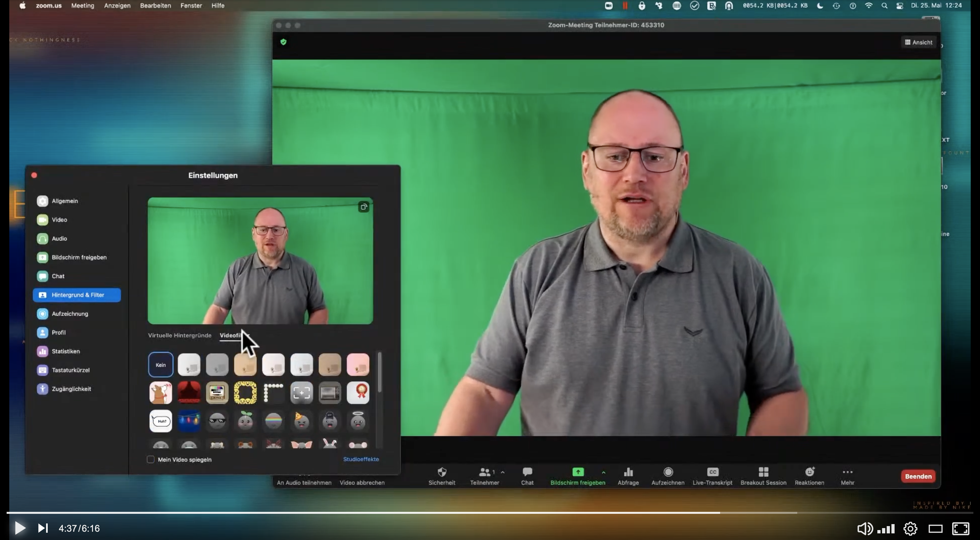Expand the Bildschirm freigeben options arrow
Image resolution: width=980 pixels, height=540 pixels.
pos(603,472)
